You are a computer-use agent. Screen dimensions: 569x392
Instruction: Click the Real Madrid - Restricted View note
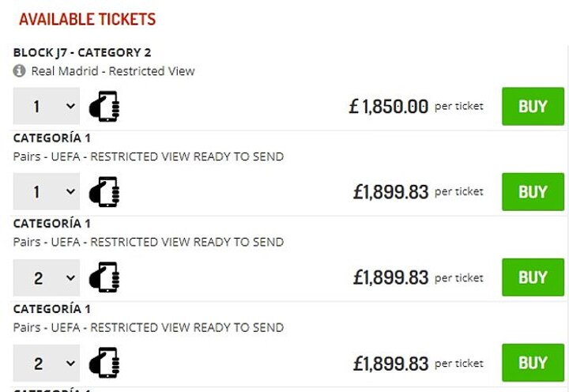click(112, 71)
